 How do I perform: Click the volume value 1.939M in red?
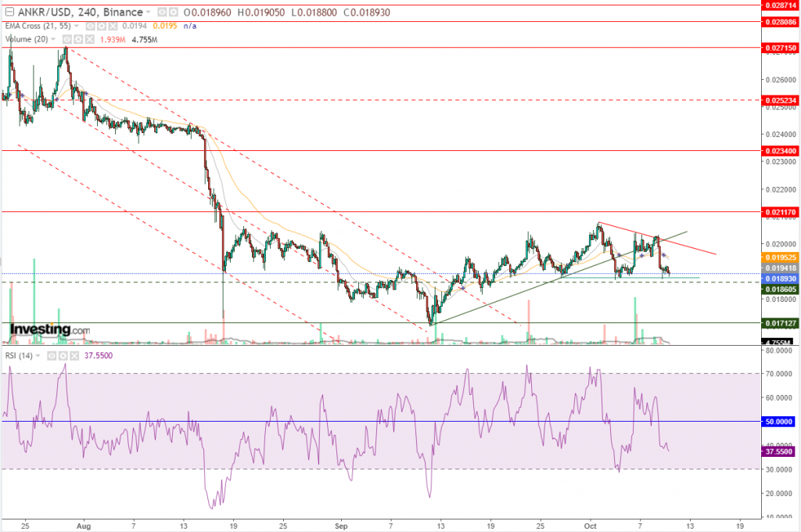tap(113, 39)
